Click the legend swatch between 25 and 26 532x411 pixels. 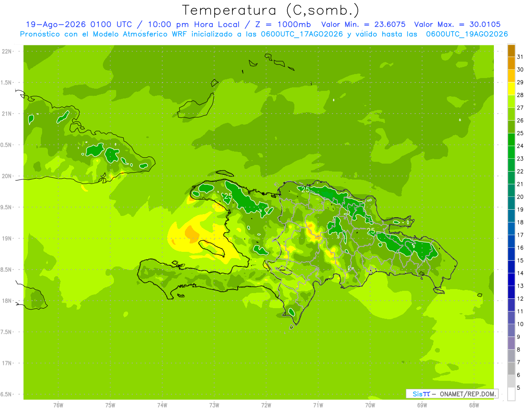point(511,127)
